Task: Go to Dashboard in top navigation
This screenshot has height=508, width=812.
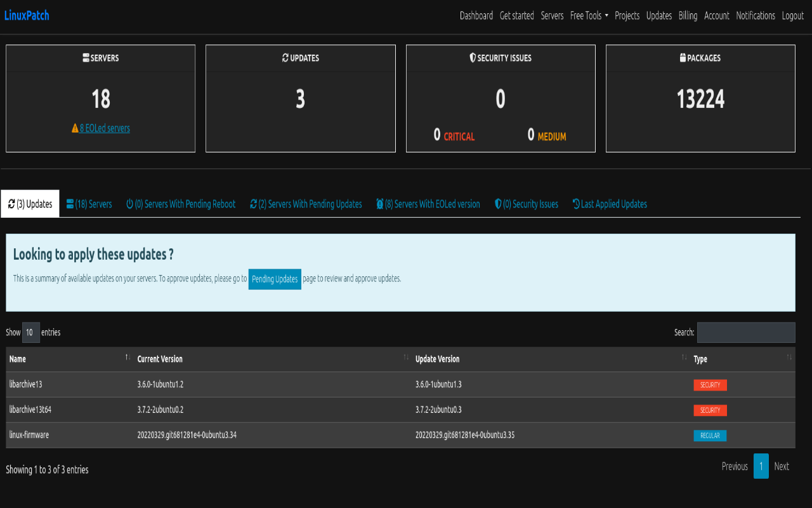Action: 476,16
